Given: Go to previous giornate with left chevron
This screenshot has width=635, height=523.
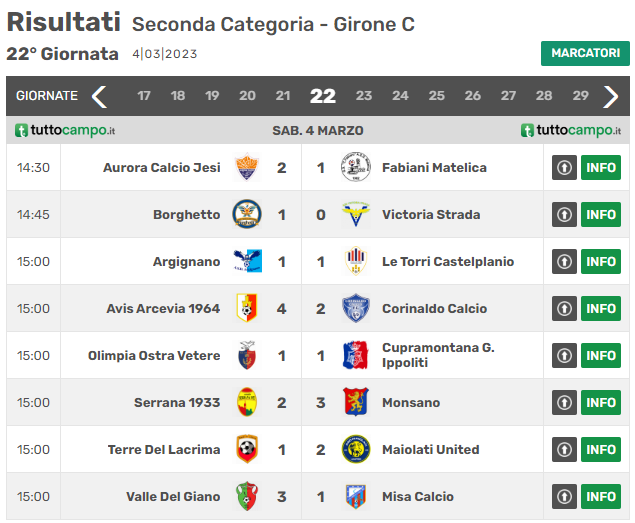Looking at the screenshot, I should click(99, 96).
